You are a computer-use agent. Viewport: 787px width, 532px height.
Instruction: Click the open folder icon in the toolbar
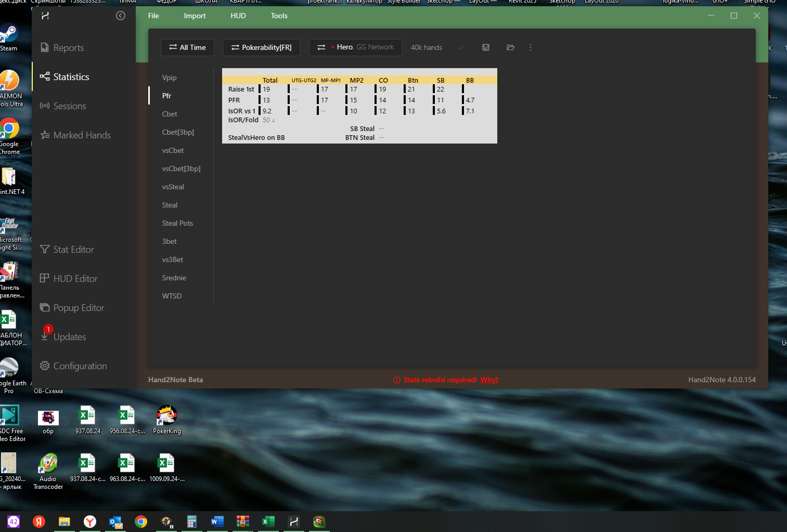(x=511, y=47)
